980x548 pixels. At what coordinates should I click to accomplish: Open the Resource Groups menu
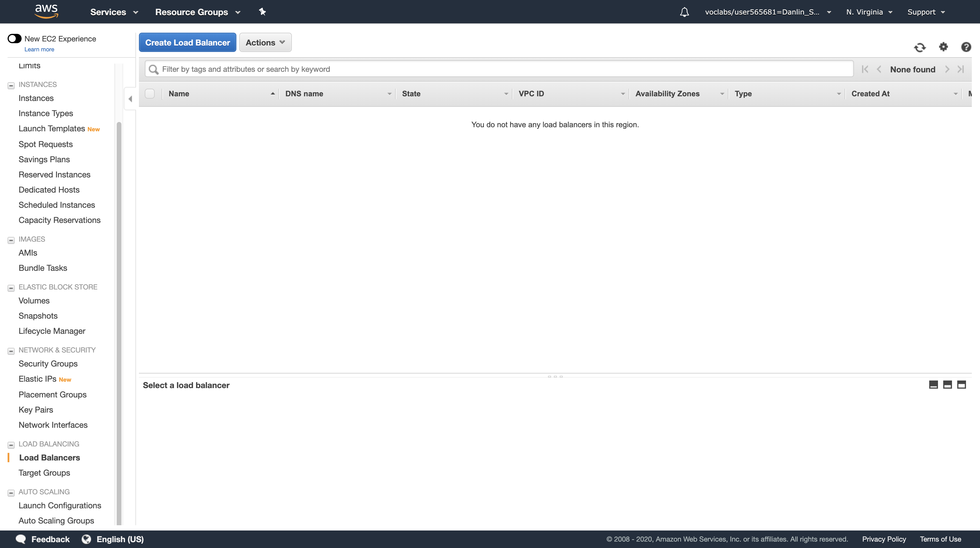pos(198,12)
